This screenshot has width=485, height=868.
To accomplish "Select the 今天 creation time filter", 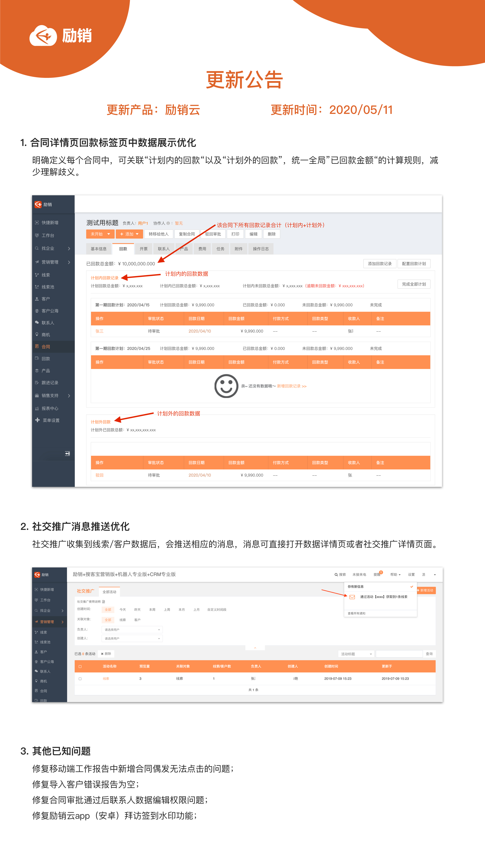I will pos(123,610).
